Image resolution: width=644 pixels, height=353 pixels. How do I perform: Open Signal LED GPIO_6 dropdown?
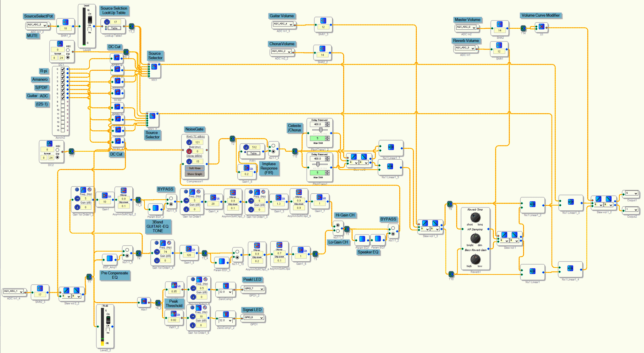[253, 317]
